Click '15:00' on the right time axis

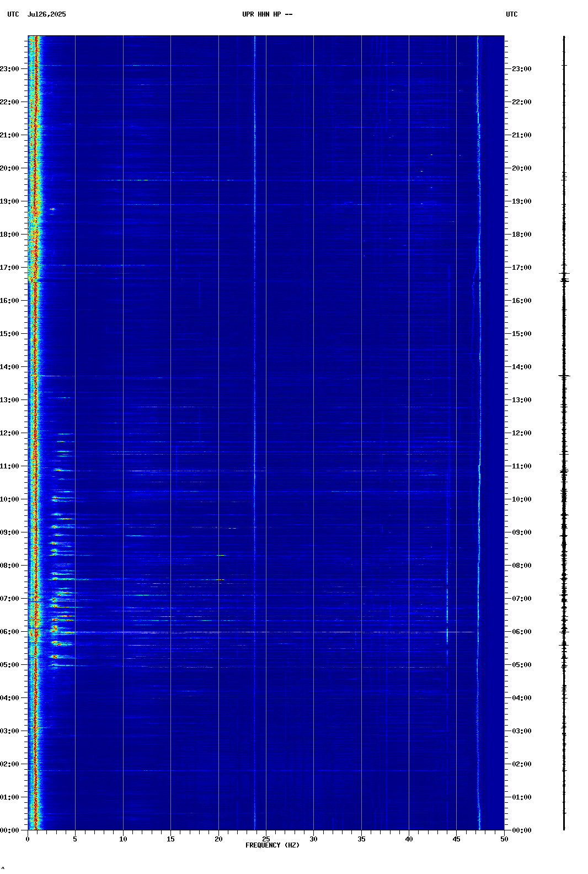coord(522,334)
